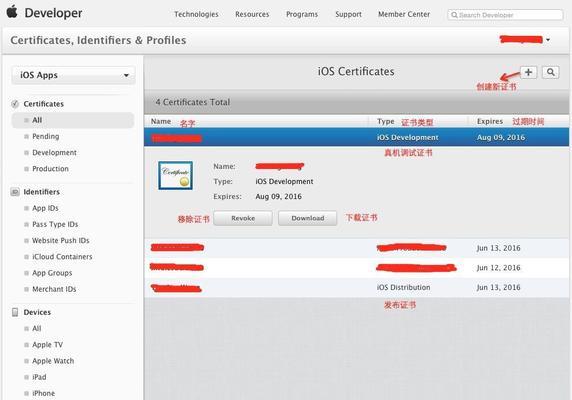
Task: Click the Identifiers sidebar heading
Action: [42, 192]
